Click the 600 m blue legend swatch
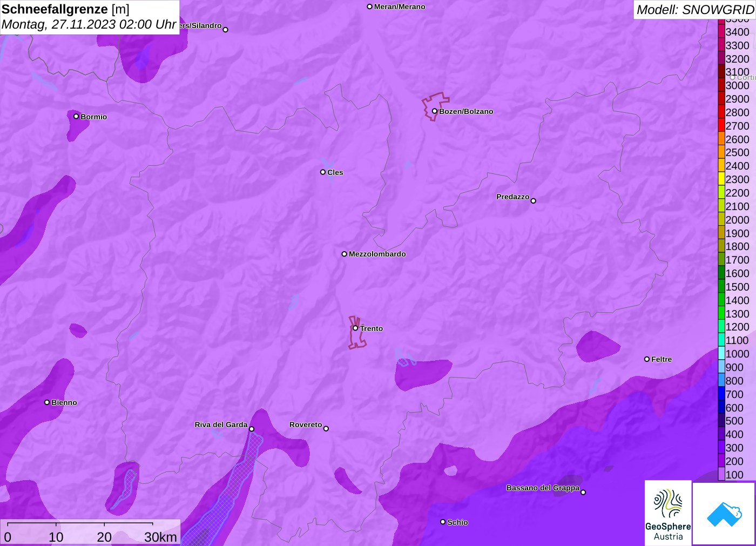Viewport: 756px width, 546px height. (x=721, y=407)
